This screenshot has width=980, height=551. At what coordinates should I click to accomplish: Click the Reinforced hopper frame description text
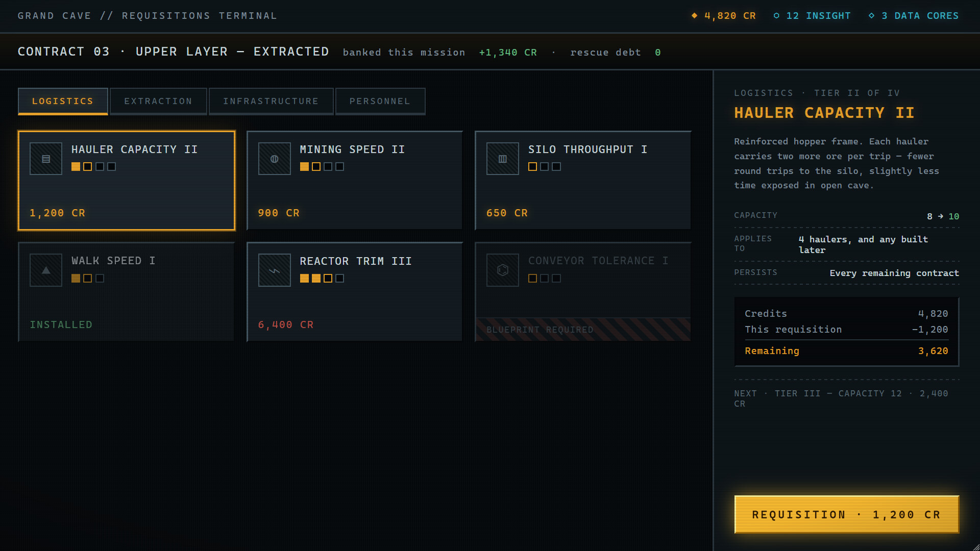[x=837, y=163]
